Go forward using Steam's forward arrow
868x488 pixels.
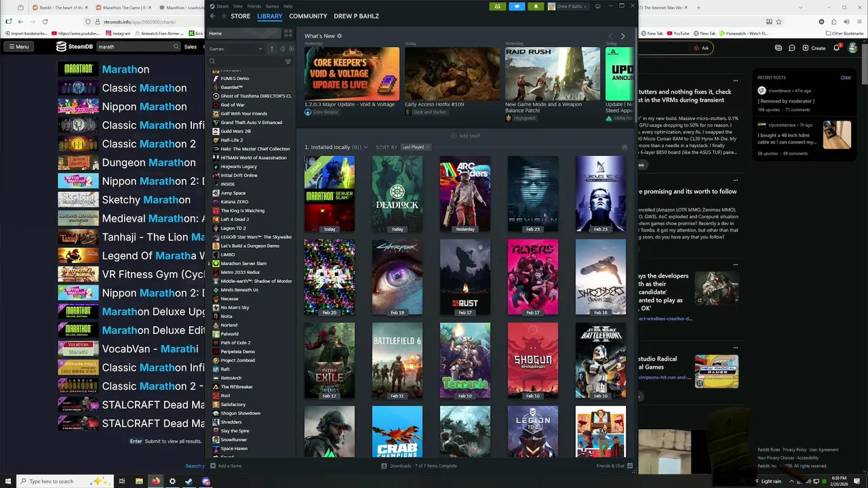tap(223, 16)
